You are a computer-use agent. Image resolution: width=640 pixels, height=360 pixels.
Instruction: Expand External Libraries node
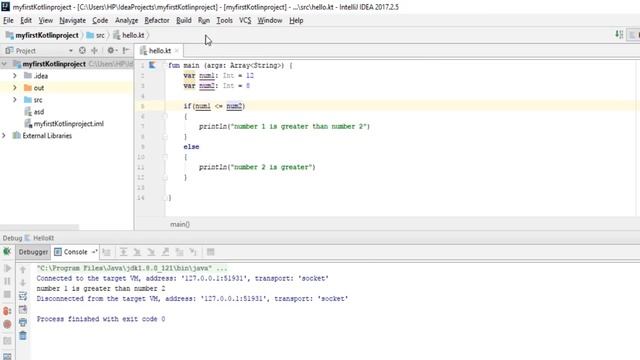(x=4, y=136)
